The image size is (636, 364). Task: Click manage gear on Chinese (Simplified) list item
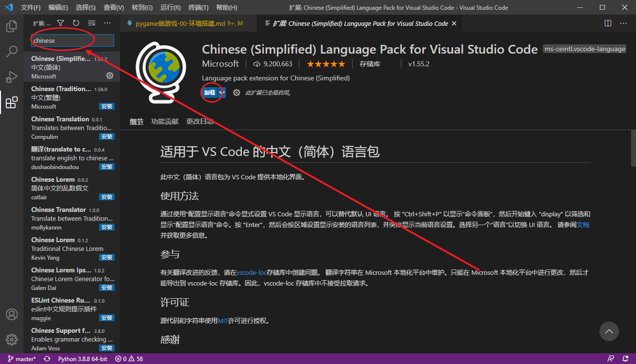[x=110, y=76]
